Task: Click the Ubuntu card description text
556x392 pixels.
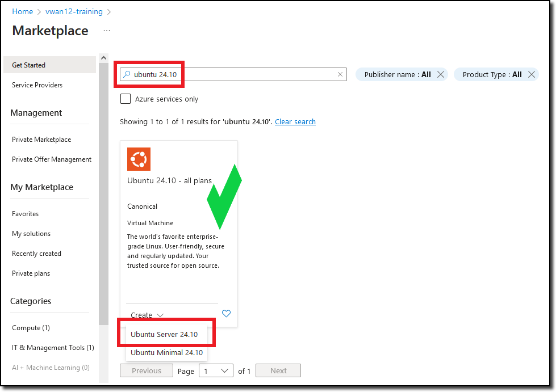Action: [x=175, y=251]
